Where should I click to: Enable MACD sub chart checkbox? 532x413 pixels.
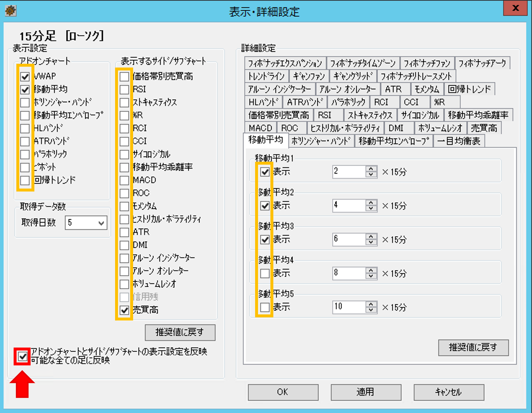pyautogui.click(x=125, y=180)
